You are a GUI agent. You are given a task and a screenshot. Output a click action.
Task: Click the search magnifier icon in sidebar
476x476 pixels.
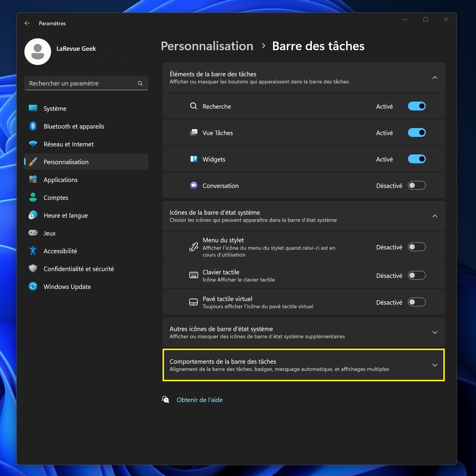pos(140,83)
